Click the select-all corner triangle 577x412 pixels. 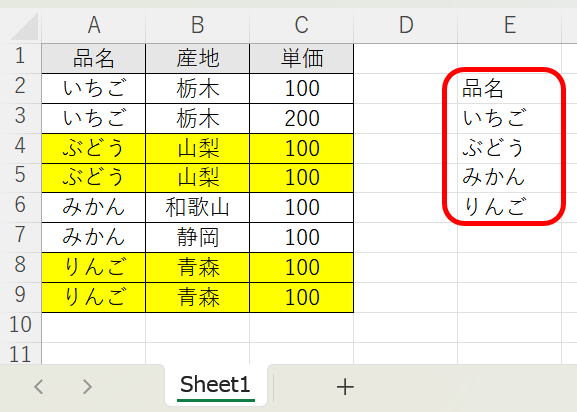coord(24,26)
